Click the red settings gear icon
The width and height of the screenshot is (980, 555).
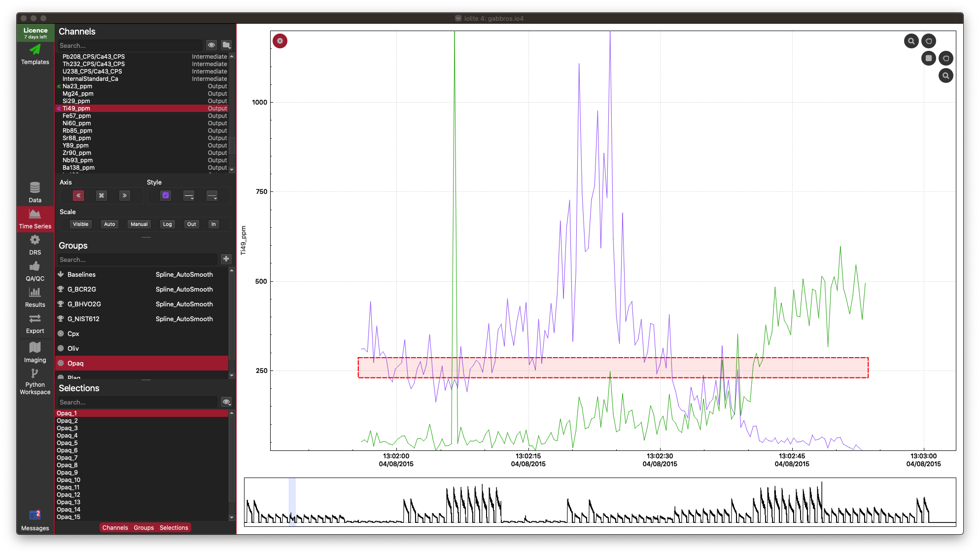(x=280, y=41)
